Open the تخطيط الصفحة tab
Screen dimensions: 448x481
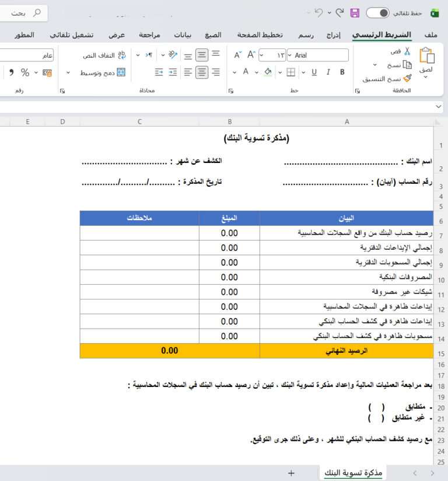pos(260,34)
